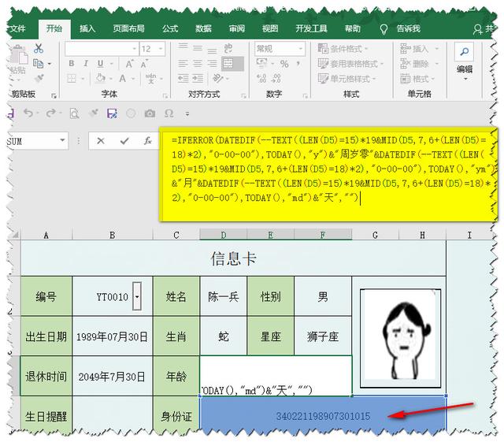Switch to the 公式 tab
This screenshot has width=504, height=442.
[170, 28]
